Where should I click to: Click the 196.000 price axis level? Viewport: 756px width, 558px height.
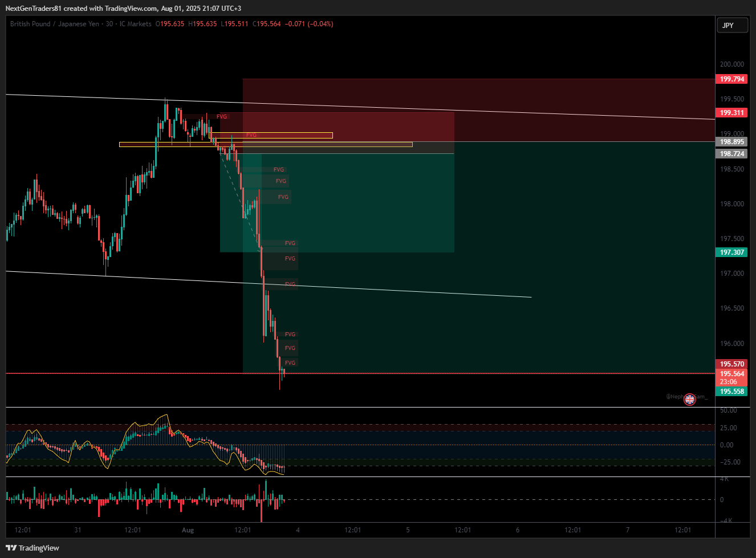[x=732, y=344]
